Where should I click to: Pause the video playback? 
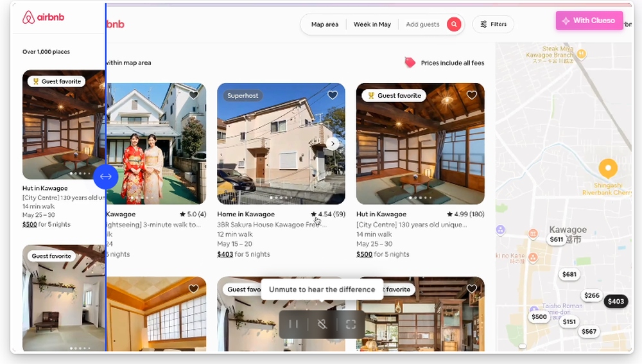click(x=293, y=324)
